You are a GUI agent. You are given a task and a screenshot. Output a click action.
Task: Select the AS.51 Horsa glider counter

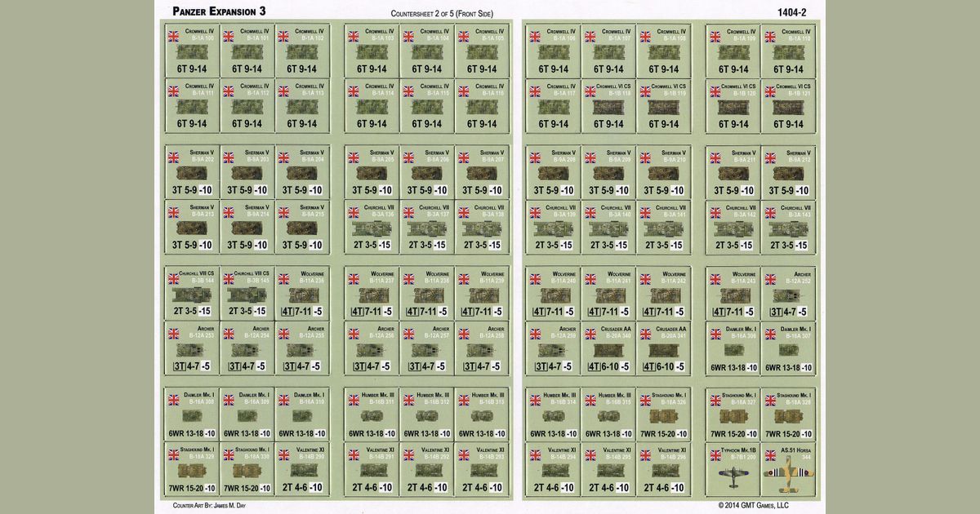(x=788, y=469)
